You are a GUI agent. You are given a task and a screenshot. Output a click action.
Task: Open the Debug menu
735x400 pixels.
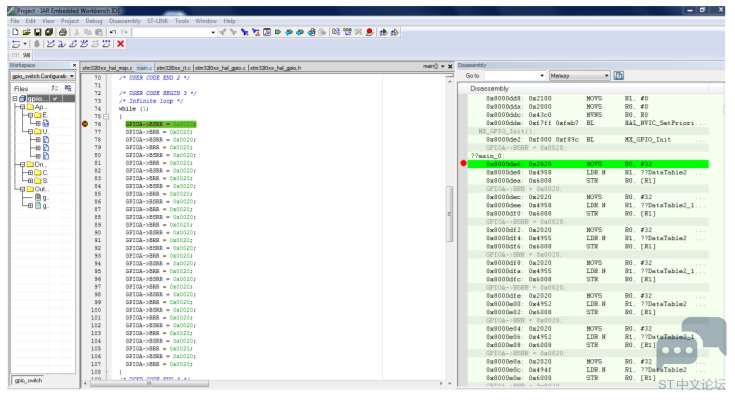pos(94,21)
